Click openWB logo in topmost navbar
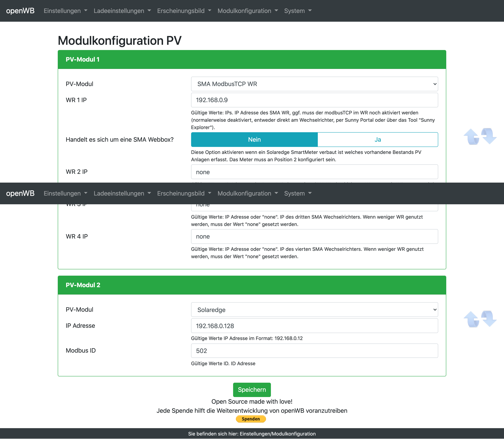Image resolution: width=504 pixels, height=439 pixels. [20, 11]
